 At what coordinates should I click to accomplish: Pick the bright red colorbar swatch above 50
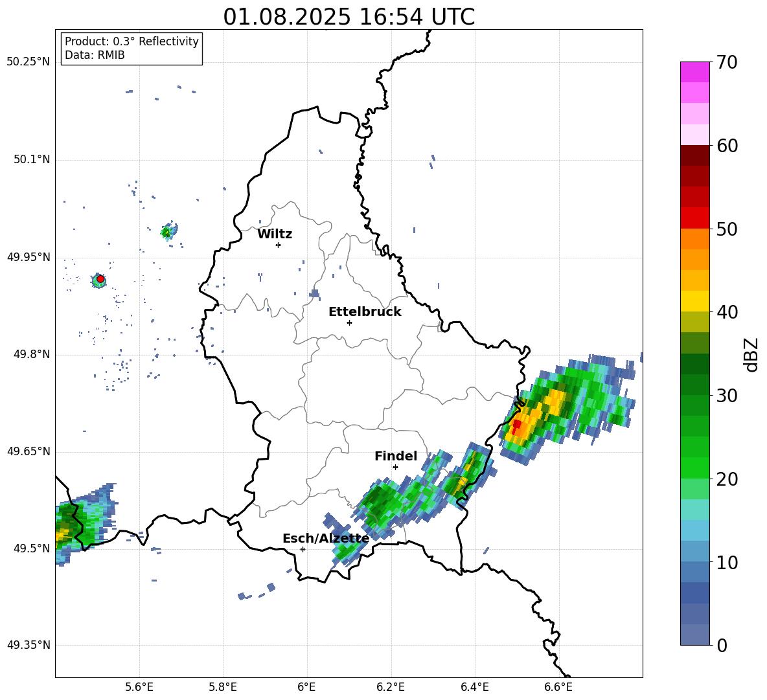(694, 218)
